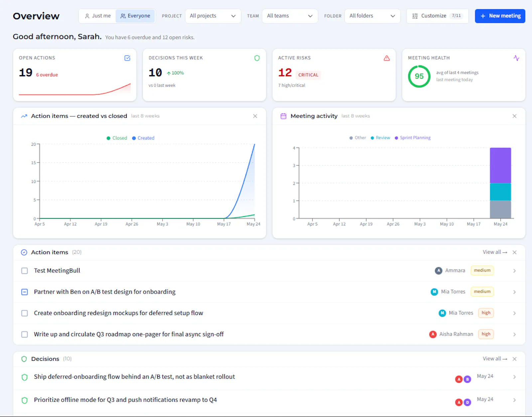Screen dimensions: 532x417
Task: Check Create onboarding redesign mockups item
Action: tap(25, 313)
